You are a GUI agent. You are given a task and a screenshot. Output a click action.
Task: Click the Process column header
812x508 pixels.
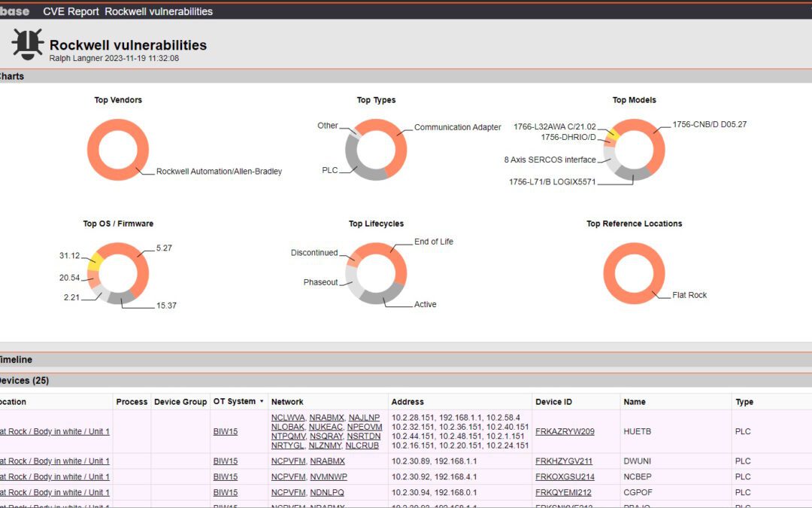(132, 402)
